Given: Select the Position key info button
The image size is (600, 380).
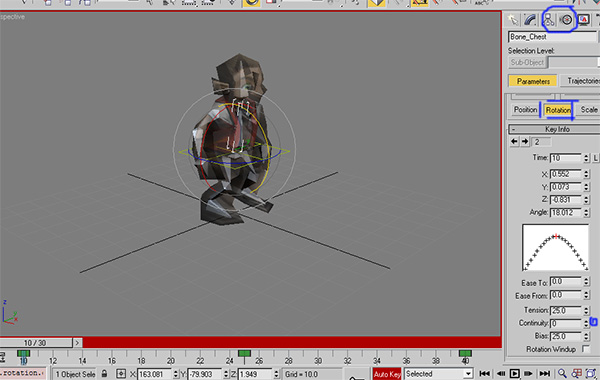Looking at the screenshot, I should click(525, 110).
